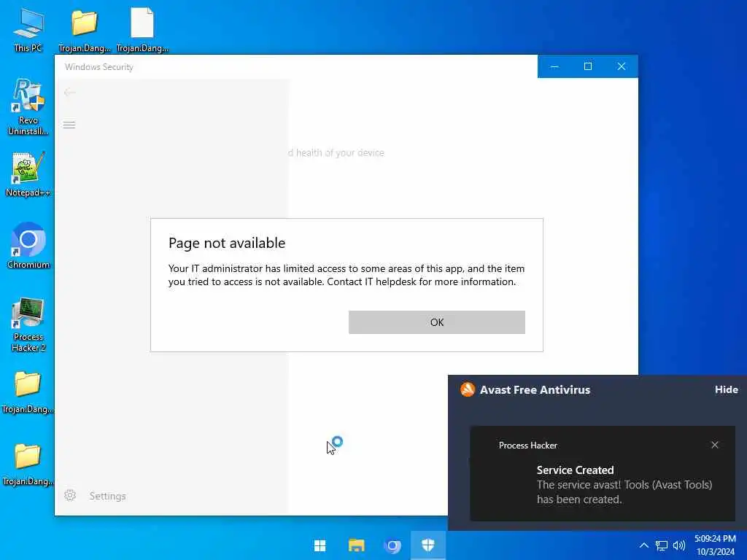Minimize the Windows Security window
The height and width of the screenshot is (560, 747).
coord(554,66)
